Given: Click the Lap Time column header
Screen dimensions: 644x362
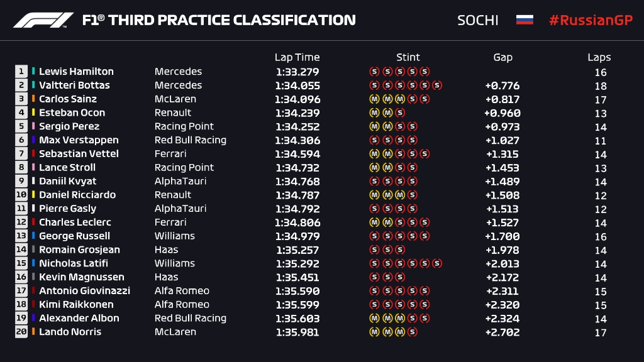Looking at the screenshot, I should pos(297,57).
